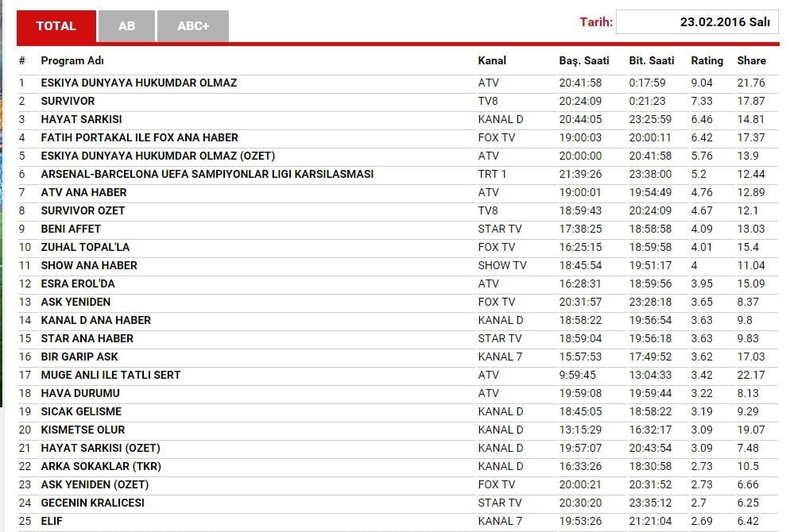
Task: Select the ELIF program in row 25
Action: point(52,521)
